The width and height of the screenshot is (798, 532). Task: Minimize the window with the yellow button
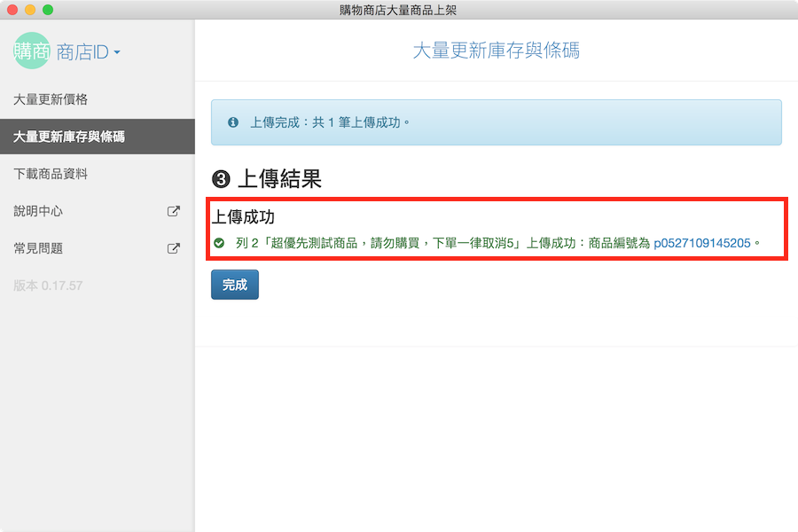pyautogui.click(x=30, y=10)
